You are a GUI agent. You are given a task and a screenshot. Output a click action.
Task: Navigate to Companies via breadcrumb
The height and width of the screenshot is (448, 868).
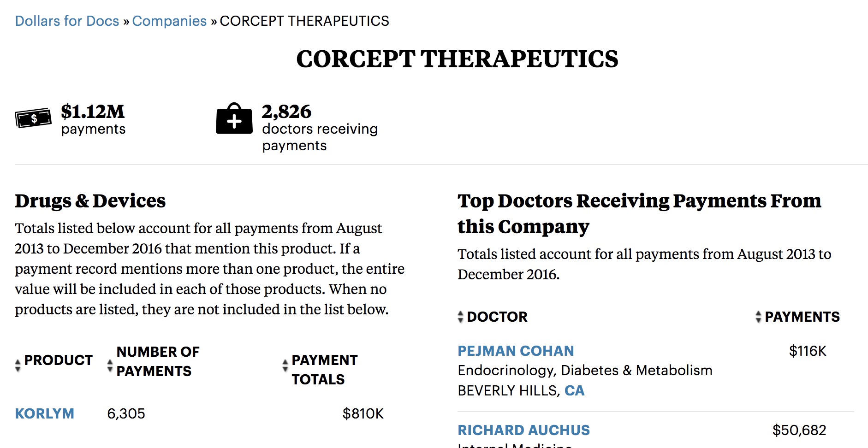[x=169, y=21]
